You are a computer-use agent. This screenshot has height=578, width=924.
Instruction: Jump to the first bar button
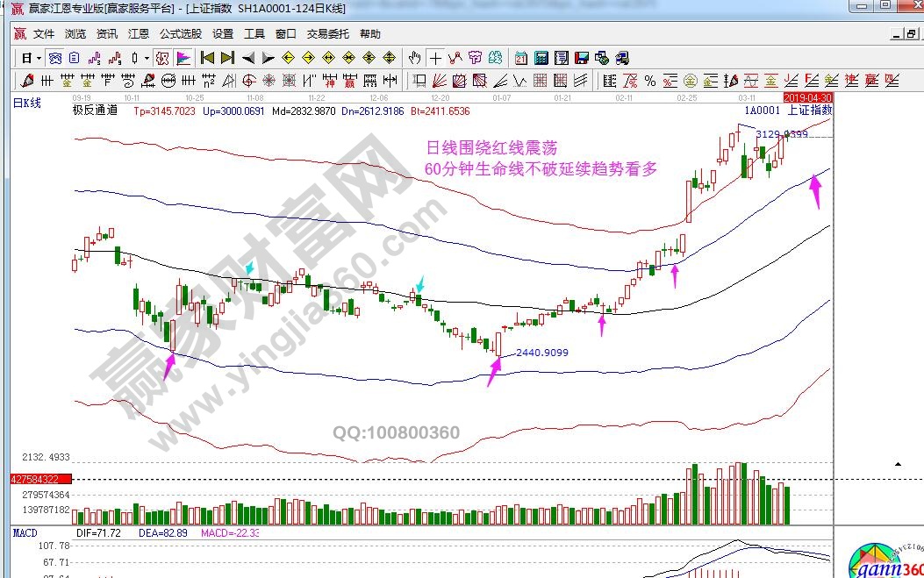tap(207, 59)
